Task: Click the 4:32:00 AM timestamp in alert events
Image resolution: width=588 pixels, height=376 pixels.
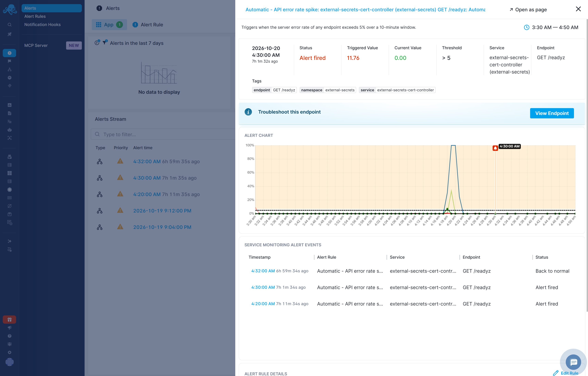Action: coord(263,271)
